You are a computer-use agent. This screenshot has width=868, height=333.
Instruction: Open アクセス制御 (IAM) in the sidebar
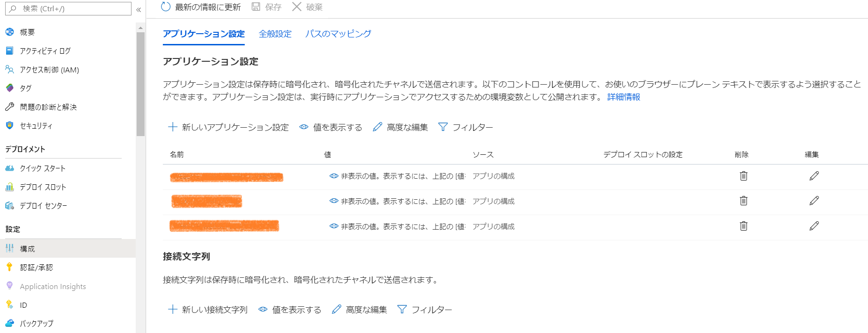pyautogui.click(x=49, y=70)
